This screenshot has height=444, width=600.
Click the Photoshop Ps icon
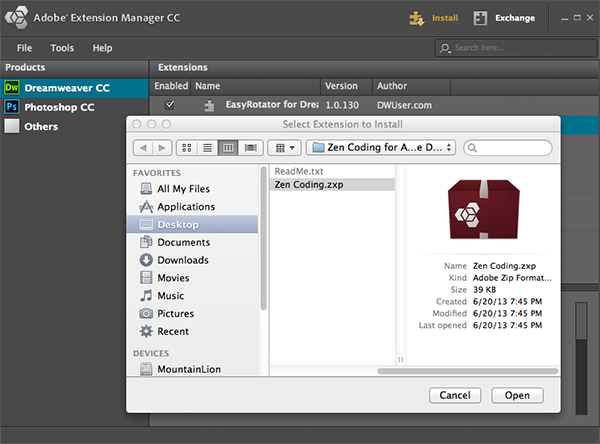(11, 107)
